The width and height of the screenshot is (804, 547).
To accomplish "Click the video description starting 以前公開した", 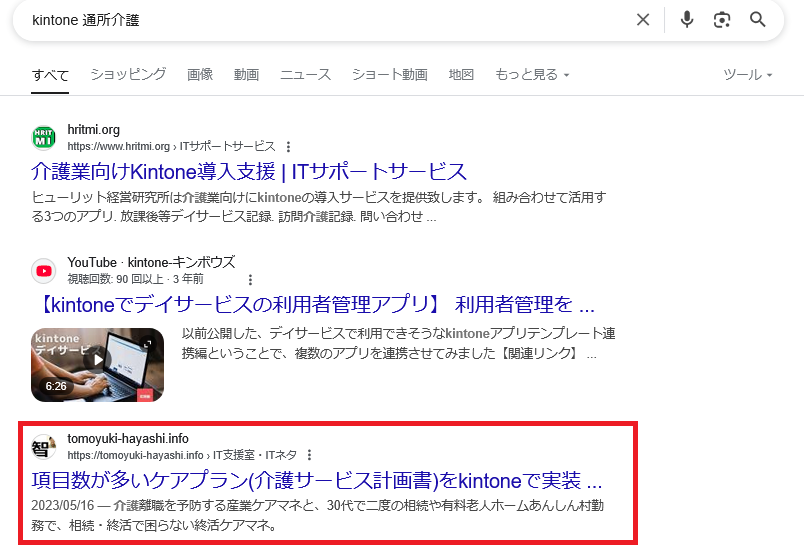I will (x=398, y=343).
